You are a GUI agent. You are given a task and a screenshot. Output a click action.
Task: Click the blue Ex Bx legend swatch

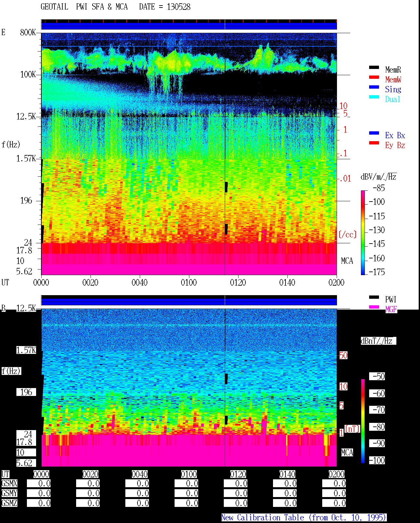(x=374, y=133)
